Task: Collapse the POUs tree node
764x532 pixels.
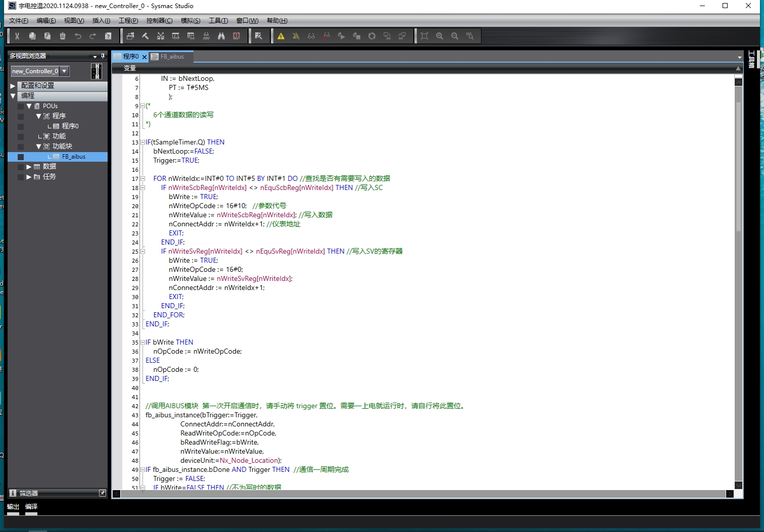Action: 29,106
